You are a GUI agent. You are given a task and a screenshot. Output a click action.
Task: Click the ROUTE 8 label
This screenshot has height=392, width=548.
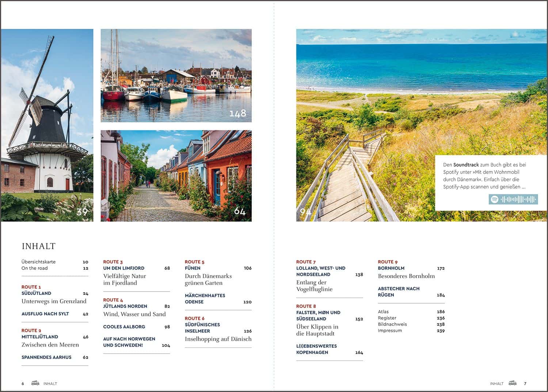[x=306, y=306]
